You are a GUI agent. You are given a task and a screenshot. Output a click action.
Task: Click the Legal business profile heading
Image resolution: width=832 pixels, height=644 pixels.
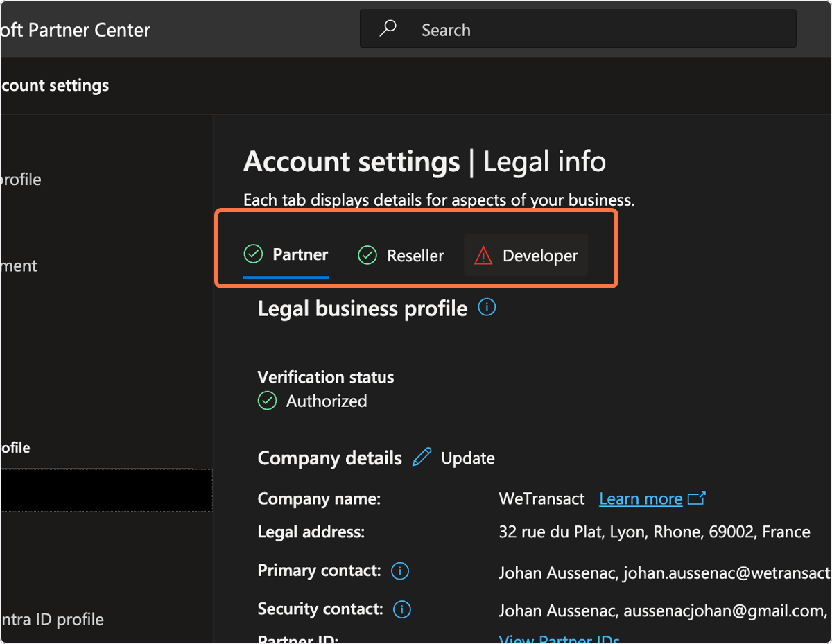[x=363, y=308]
